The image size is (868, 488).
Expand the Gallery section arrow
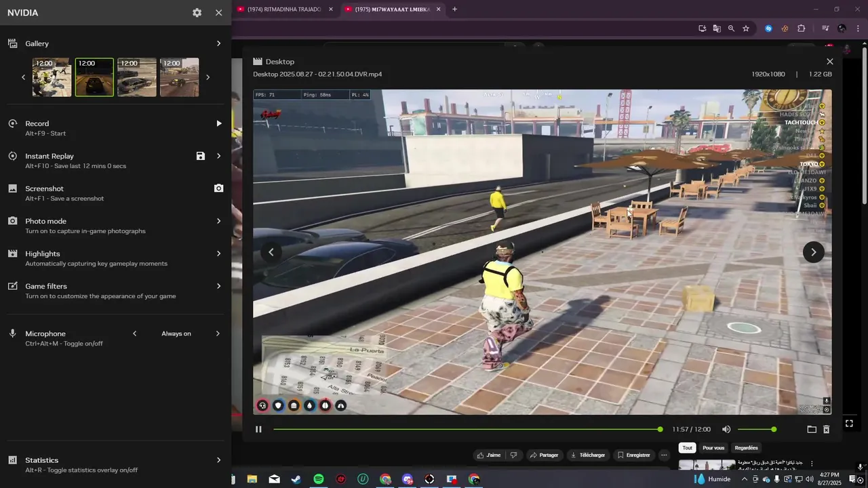pos(218,43)
